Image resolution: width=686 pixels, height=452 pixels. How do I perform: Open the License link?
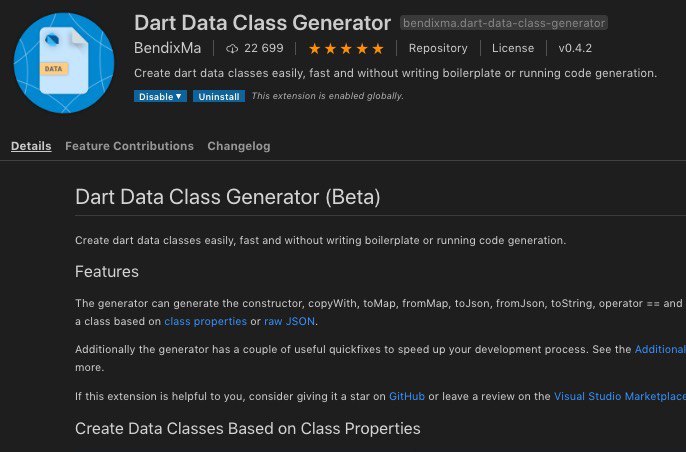coord(513,48)
